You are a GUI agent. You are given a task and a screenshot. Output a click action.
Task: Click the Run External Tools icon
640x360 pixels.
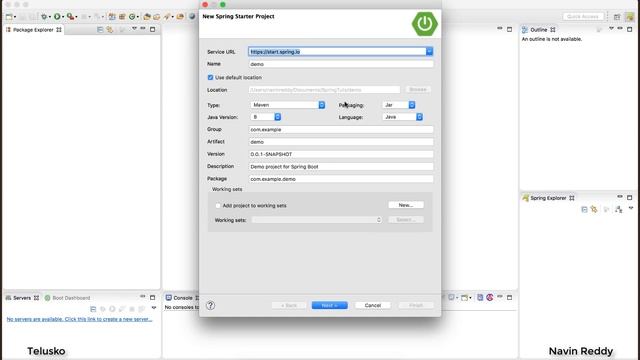(70, 17)
